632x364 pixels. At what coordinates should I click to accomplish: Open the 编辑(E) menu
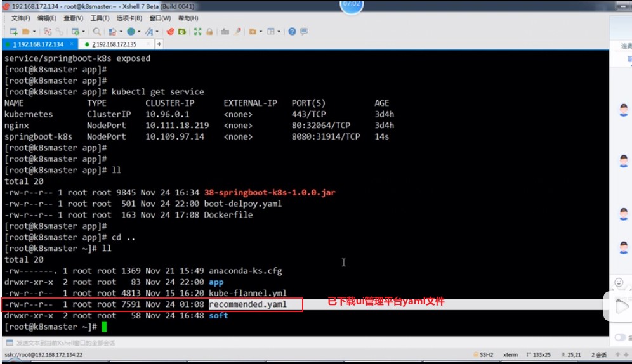[47, 18]
